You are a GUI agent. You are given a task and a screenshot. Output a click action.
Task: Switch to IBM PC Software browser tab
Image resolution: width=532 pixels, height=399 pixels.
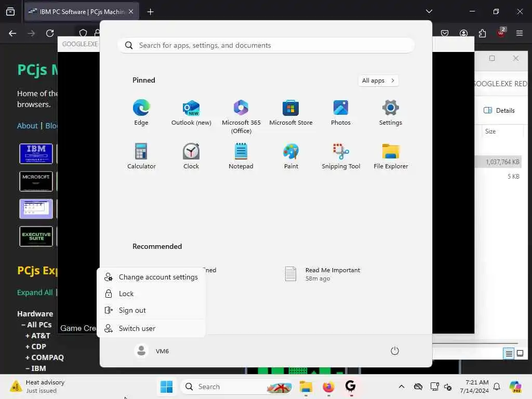[x=82, y=11]
